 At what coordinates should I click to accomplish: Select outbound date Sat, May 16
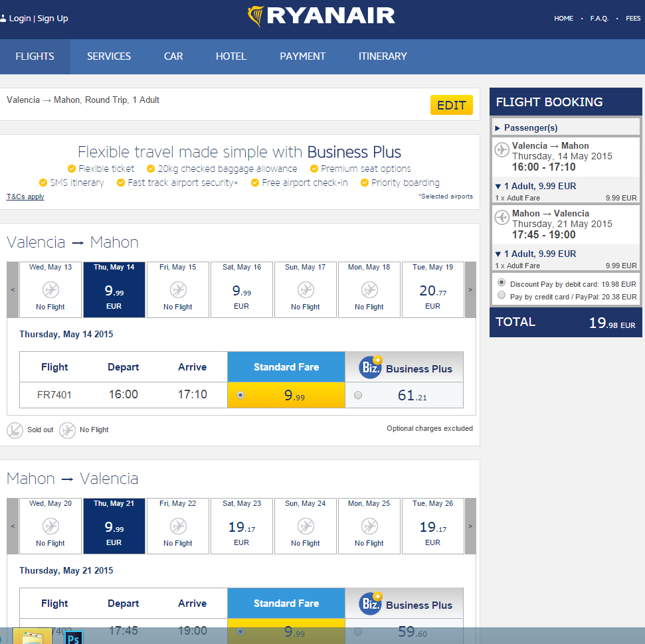tap(242, 289)
